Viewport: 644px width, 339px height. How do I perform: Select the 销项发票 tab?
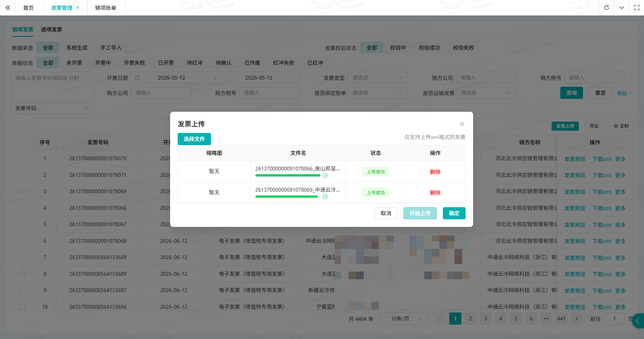pos(23,30)
